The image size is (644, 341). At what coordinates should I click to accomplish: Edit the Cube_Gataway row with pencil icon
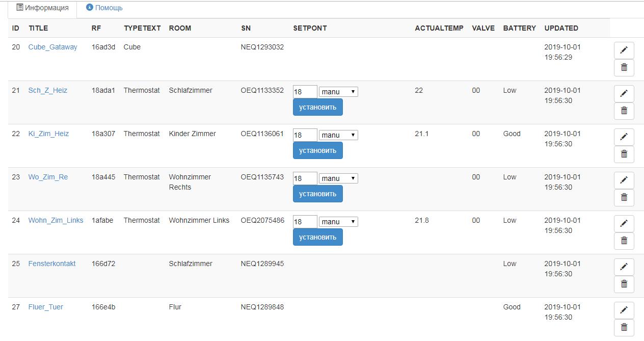(x=624, y=50)
